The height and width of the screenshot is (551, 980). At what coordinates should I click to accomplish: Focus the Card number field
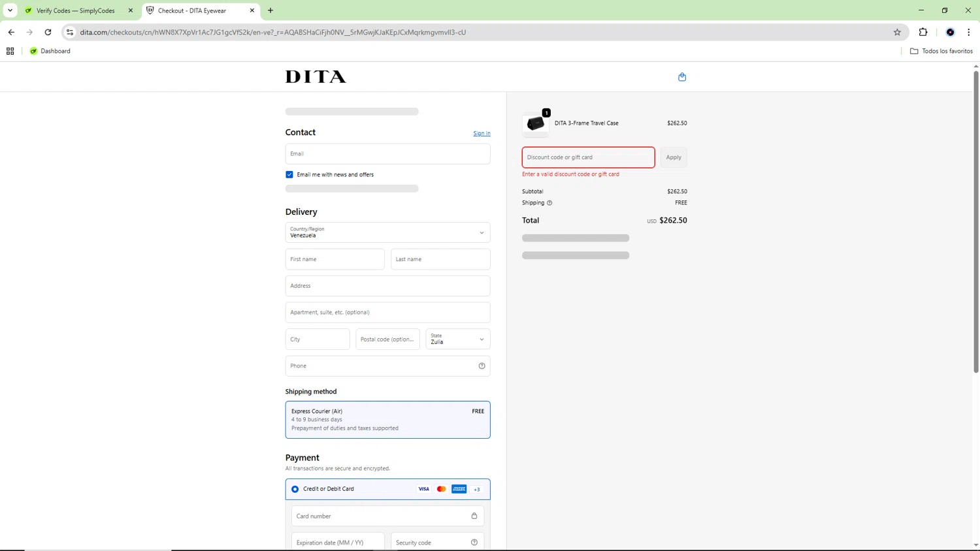click(x=388, y=516)
